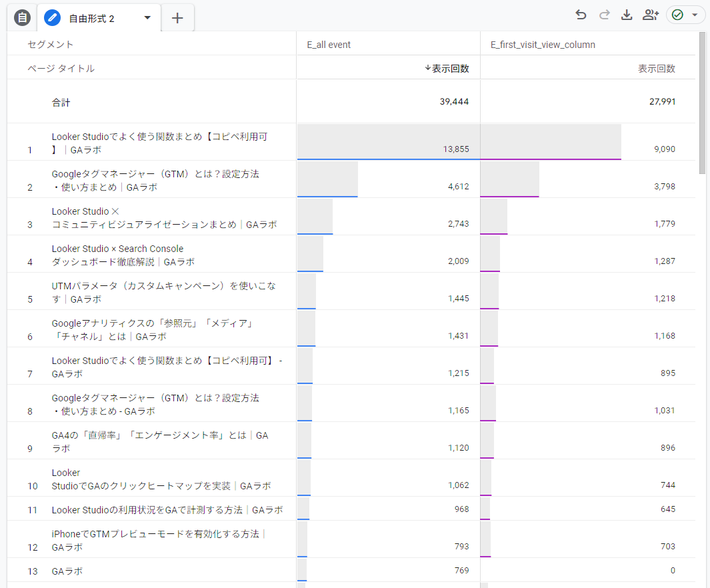Open the exploration list clipboard icon
The height and width of the screenshot is (588, 710).
pos(22,17)
